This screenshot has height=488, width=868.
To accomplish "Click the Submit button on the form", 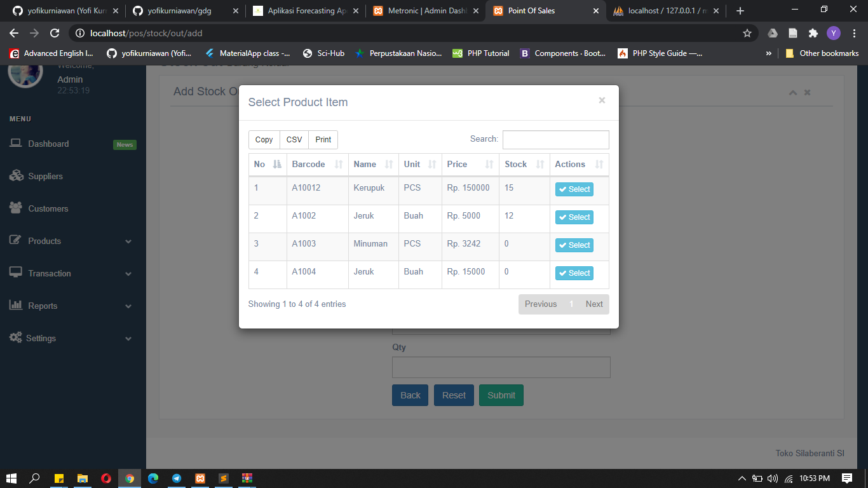I will (x=501, y=395).
